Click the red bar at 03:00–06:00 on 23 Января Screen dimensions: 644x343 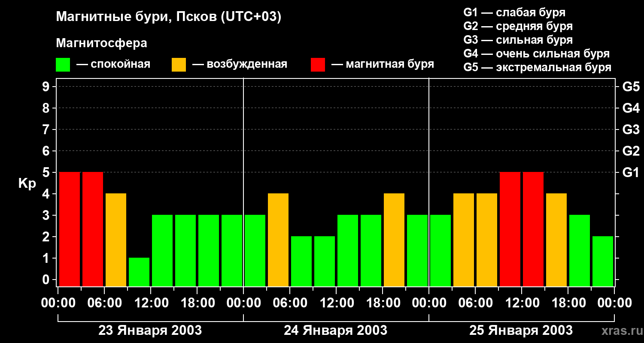click(x=93, y=229)
